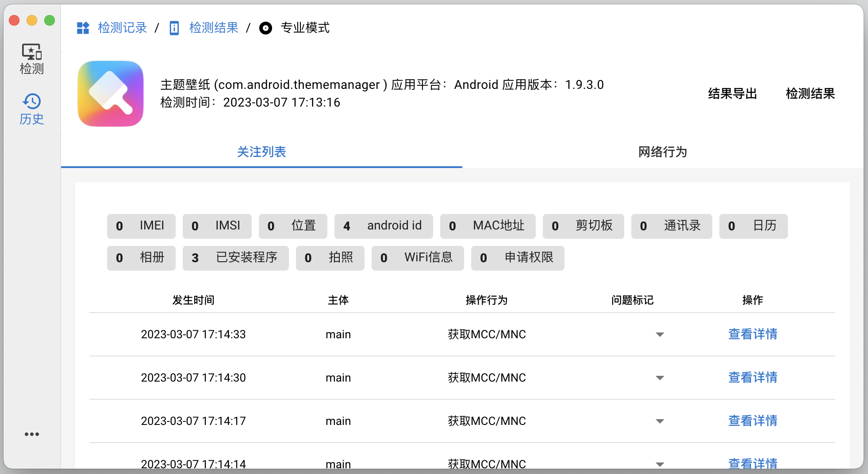
Task: Click timestamp 2023-03-07 17:14:33
Action: point(193,334)
